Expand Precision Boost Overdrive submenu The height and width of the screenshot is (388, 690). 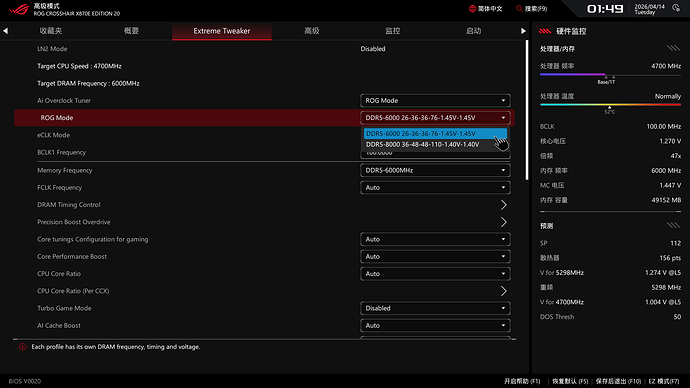coord(503,222)
